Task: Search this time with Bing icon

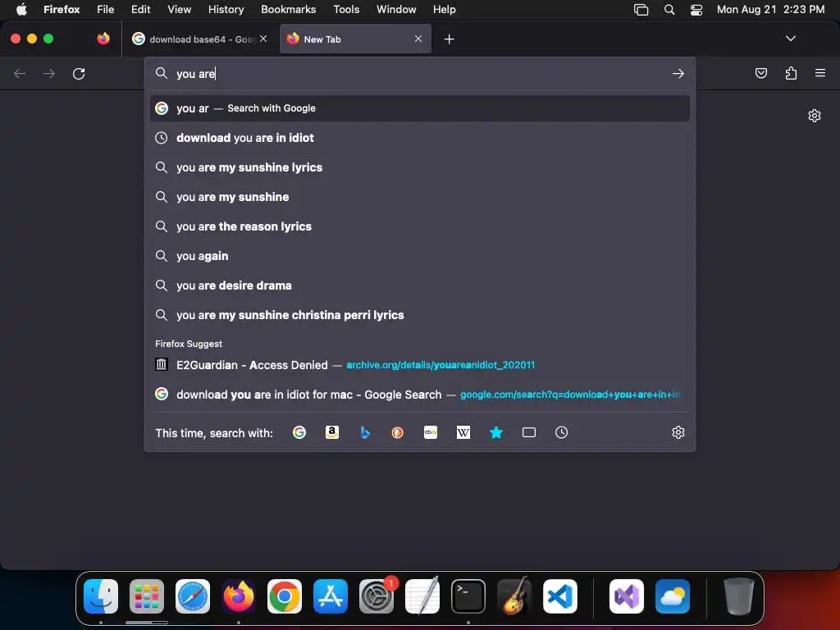Action: pyautogui.click(x=365, y=432)
